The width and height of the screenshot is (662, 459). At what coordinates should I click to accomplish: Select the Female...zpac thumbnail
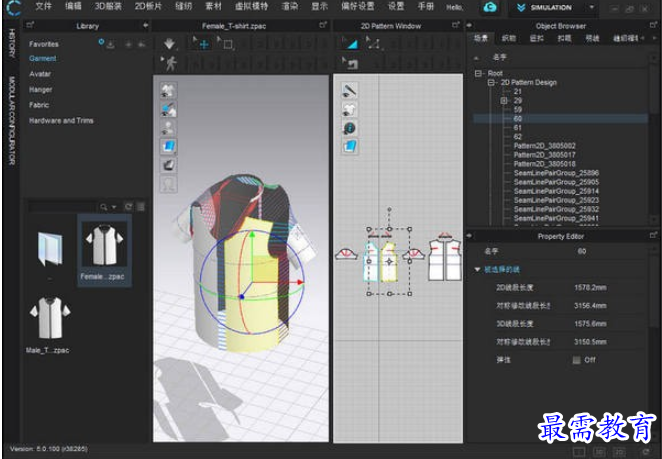104,251
